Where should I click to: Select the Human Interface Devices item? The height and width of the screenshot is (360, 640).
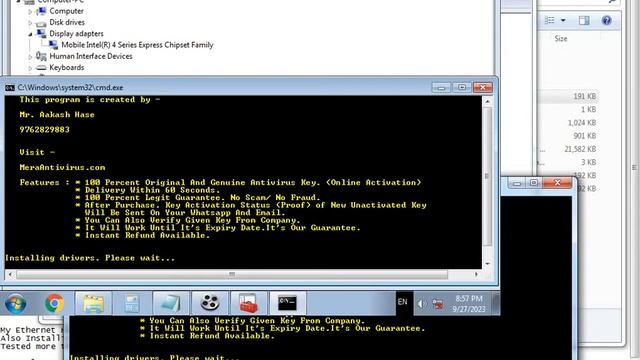[91, 56]
